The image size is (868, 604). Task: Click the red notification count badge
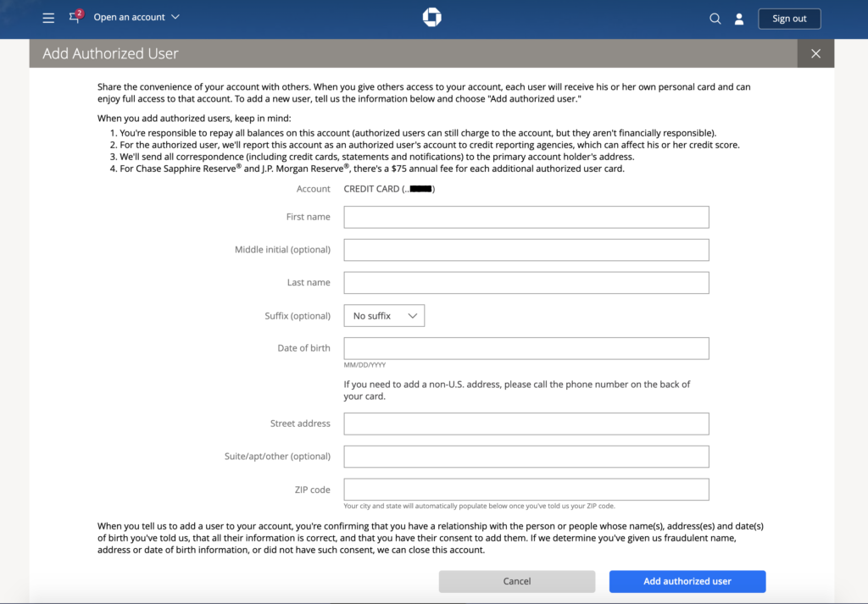(80, 14)
